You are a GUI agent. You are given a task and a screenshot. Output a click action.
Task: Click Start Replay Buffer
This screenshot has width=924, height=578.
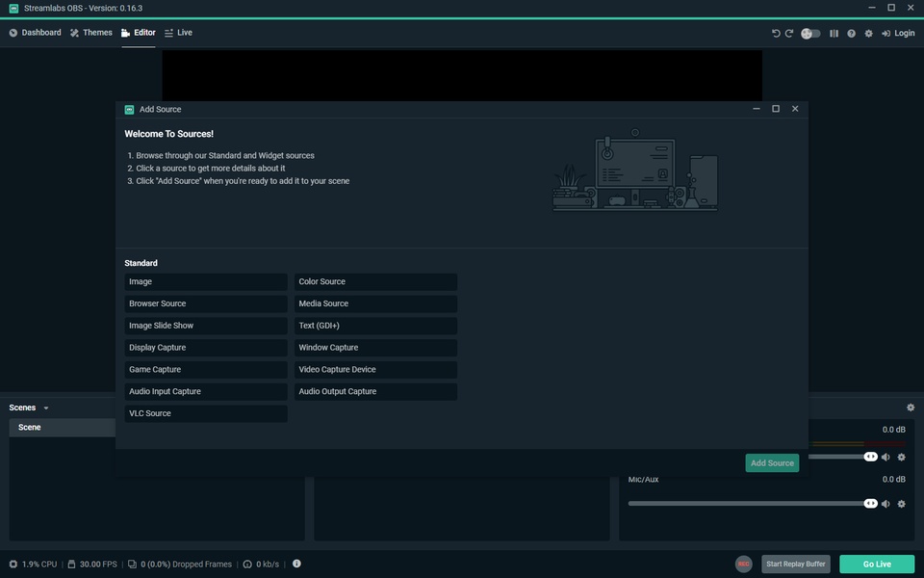[796, 564]
